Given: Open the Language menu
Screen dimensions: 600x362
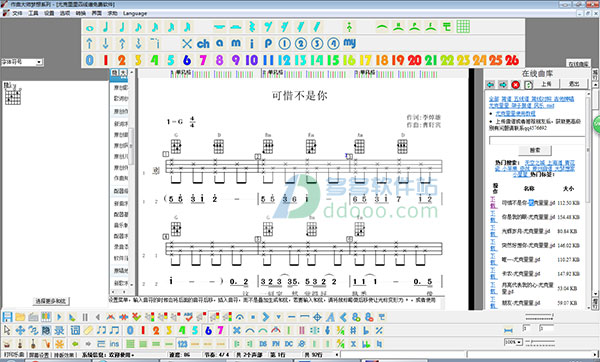Looking at the screenshot, I should (x=135, y=13).
